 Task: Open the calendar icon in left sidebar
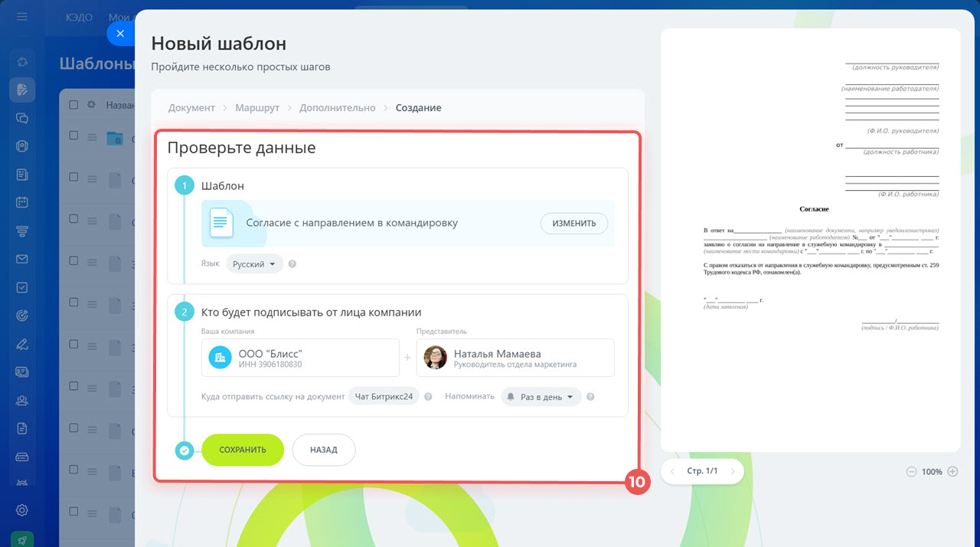[22, 203]
